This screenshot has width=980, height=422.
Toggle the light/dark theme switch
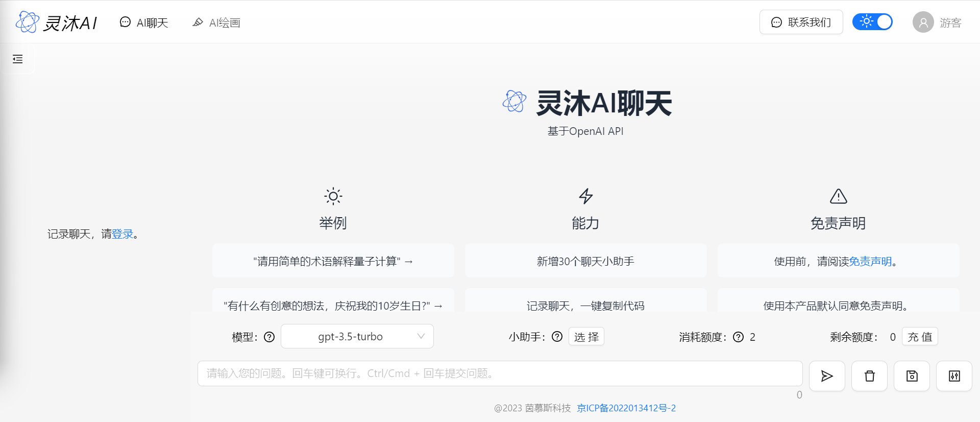tap(872, 21)
